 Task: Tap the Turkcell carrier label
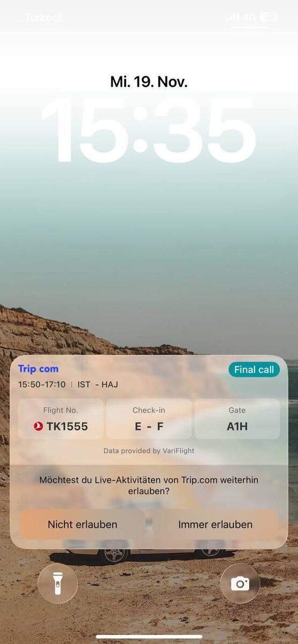coord(43,18)
